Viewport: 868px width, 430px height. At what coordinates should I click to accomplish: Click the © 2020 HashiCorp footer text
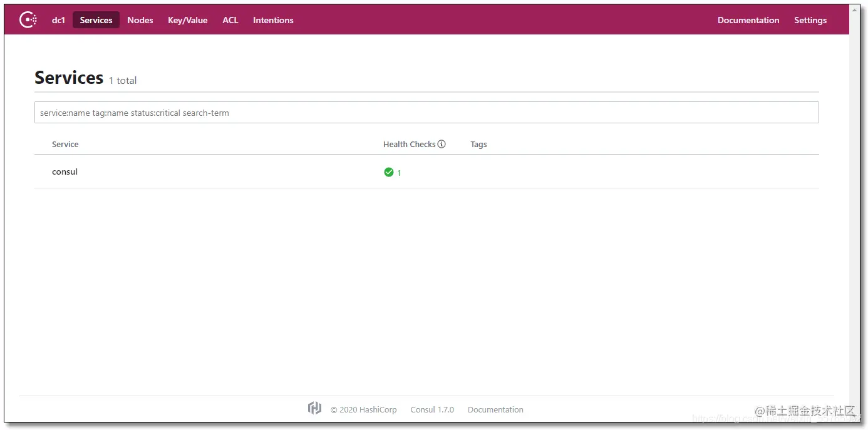tap(364, 409)
